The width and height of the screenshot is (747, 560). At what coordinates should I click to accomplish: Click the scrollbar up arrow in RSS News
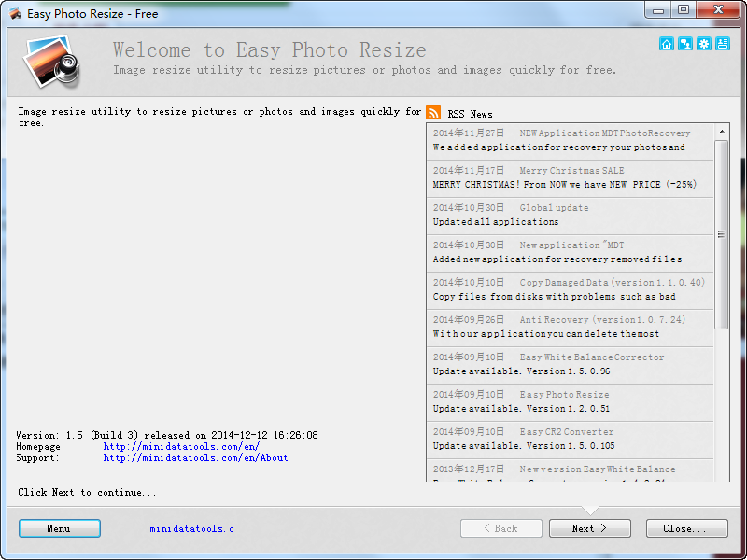click(x=722, y=132)
